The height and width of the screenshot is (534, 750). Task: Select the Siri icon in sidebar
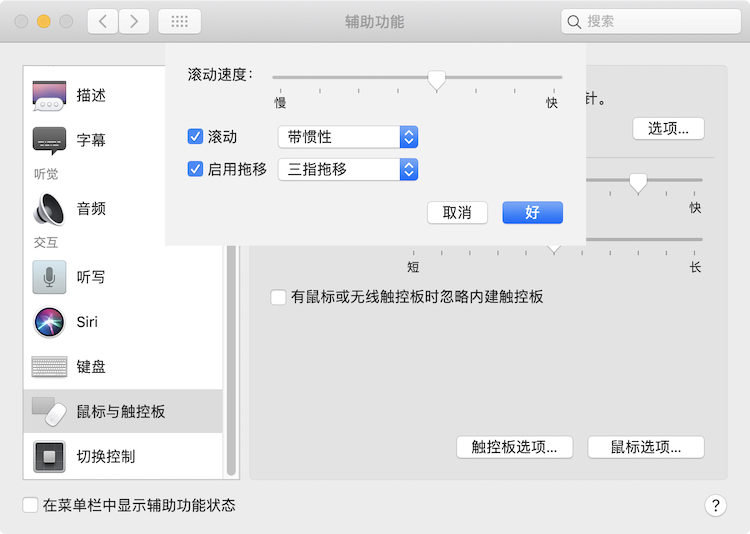point(49,322)
